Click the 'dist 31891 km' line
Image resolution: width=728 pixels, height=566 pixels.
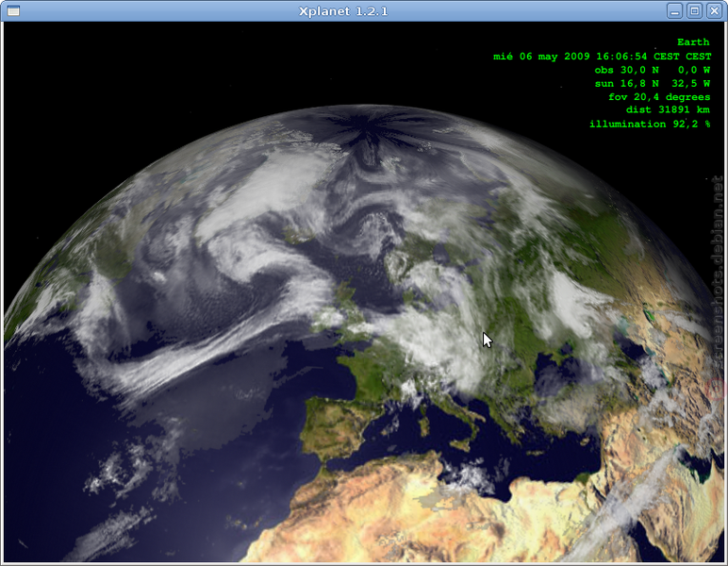(x=668, y=110)
